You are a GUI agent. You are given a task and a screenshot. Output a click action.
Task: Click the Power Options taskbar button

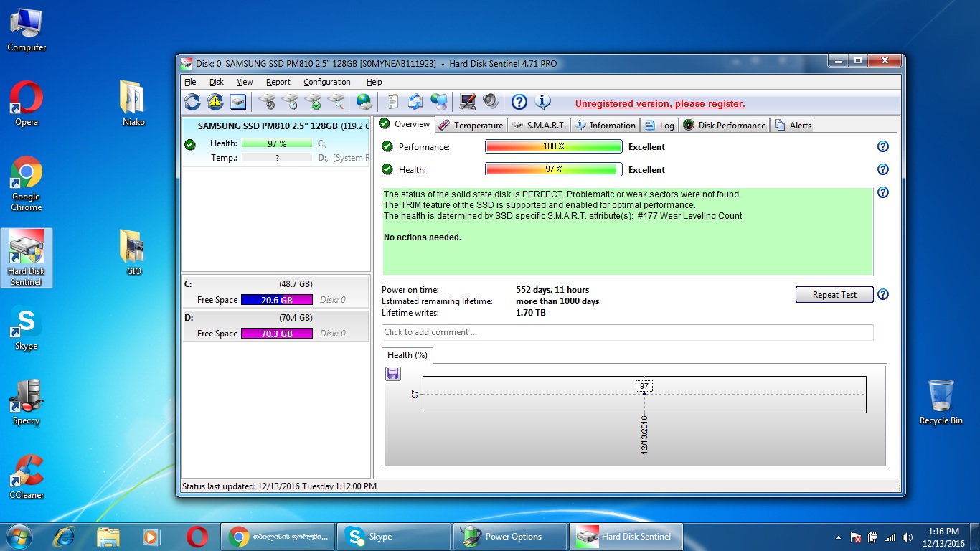tap(509, 536)
